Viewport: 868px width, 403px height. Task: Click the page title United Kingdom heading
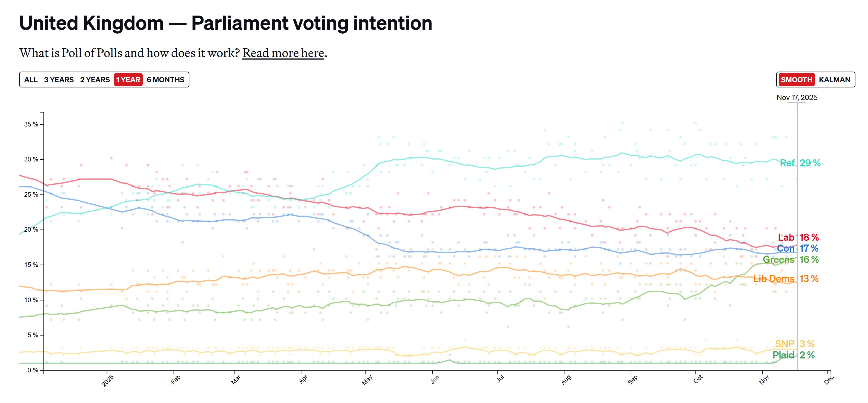[x=226, y=23]
